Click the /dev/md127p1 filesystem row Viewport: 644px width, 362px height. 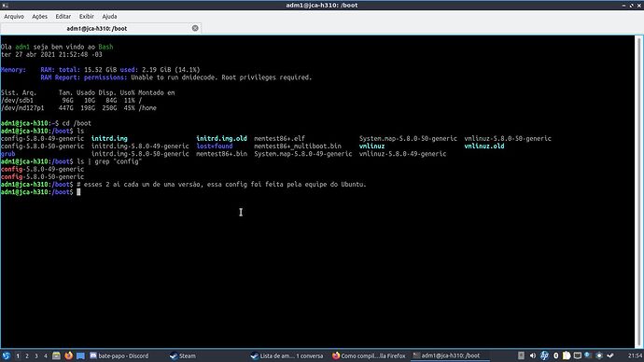[78, 108]
